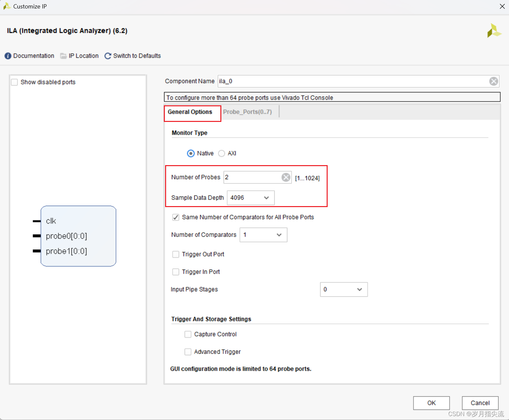Click Switch to Defaults

[x=137, y=56]
